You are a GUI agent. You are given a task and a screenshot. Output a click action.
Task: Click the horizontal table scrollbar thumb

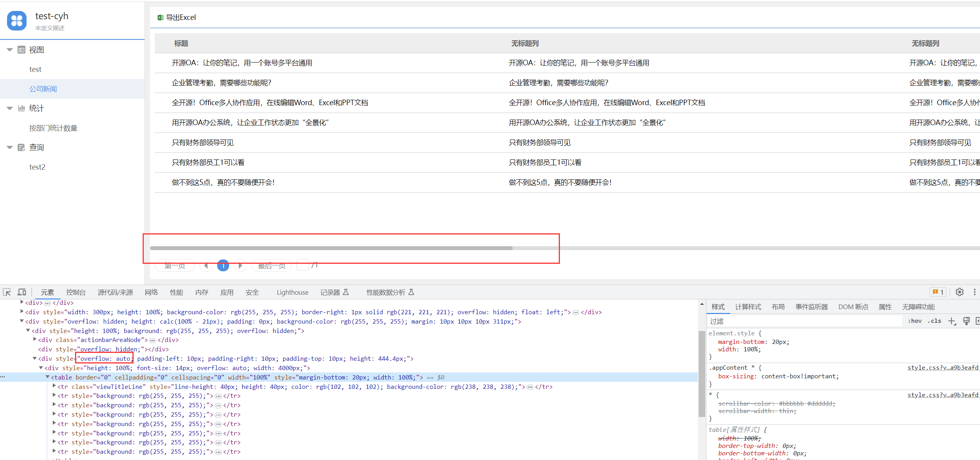tap(331, 248)
